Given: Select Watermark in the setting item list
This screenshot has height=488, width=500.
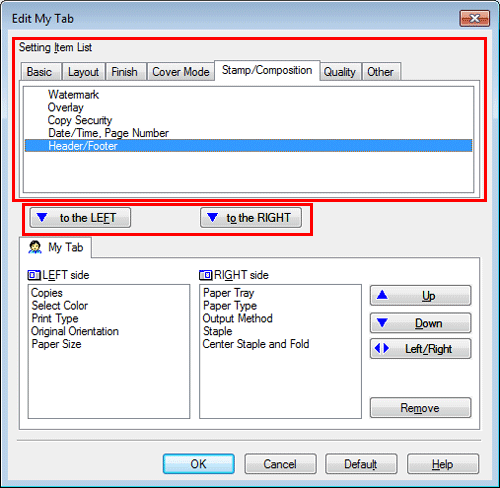Looking at the screenshot, I should click(x=73, y=95).
